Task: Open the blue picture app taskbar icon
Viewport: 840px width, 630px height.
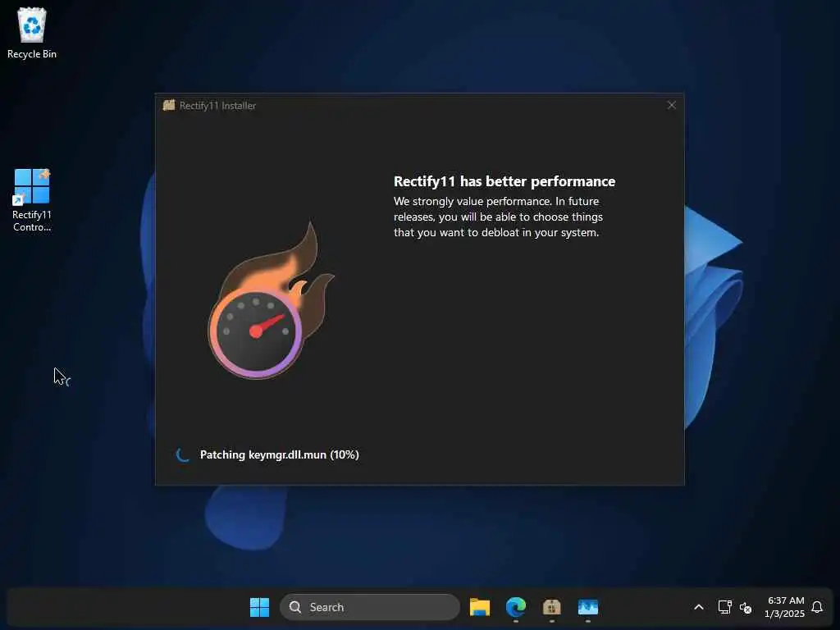Action: click(x=587, y=607)
